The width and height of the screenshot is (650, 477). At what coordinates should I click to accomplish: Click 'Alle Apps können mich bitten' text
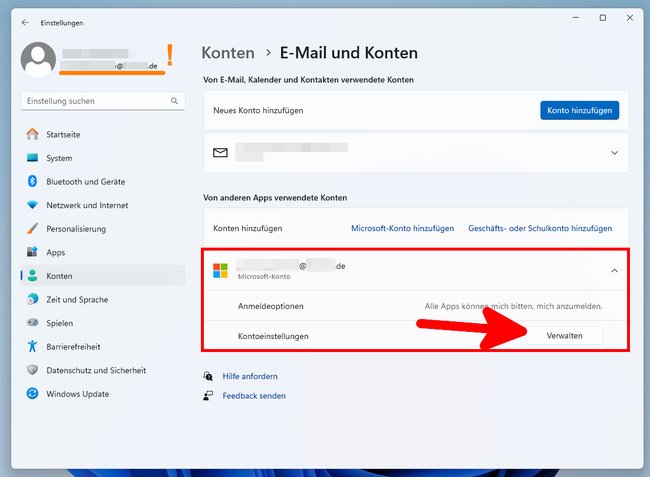point(513,306)
